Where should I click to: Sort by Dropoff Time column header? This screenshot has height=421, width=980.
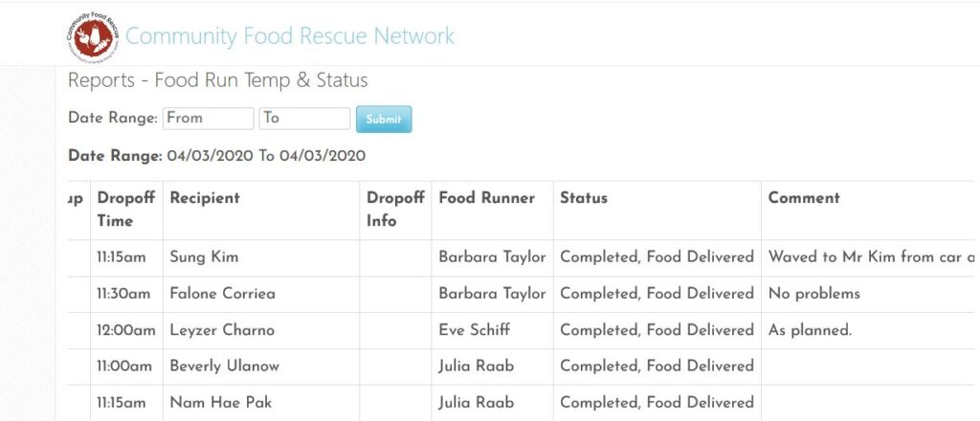tap(126, 210)
